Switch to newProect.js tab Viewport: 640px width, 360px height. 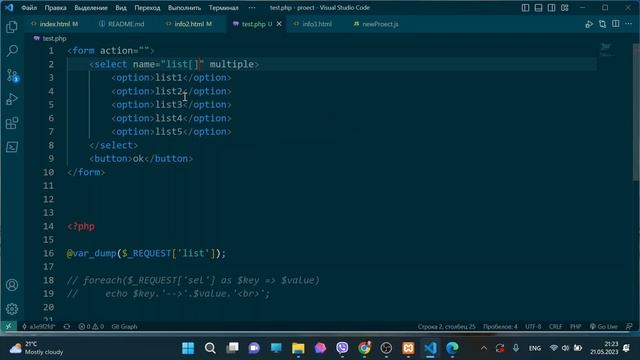pos(376,24)
